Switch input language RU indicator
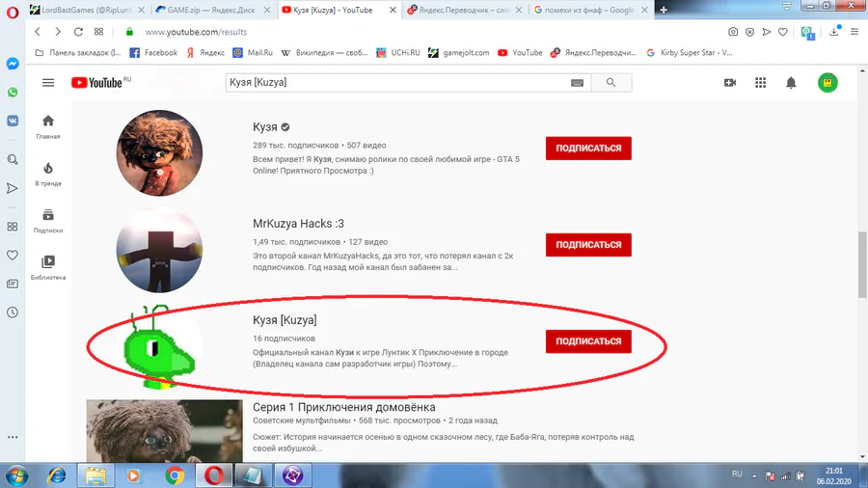 [737, 474]
